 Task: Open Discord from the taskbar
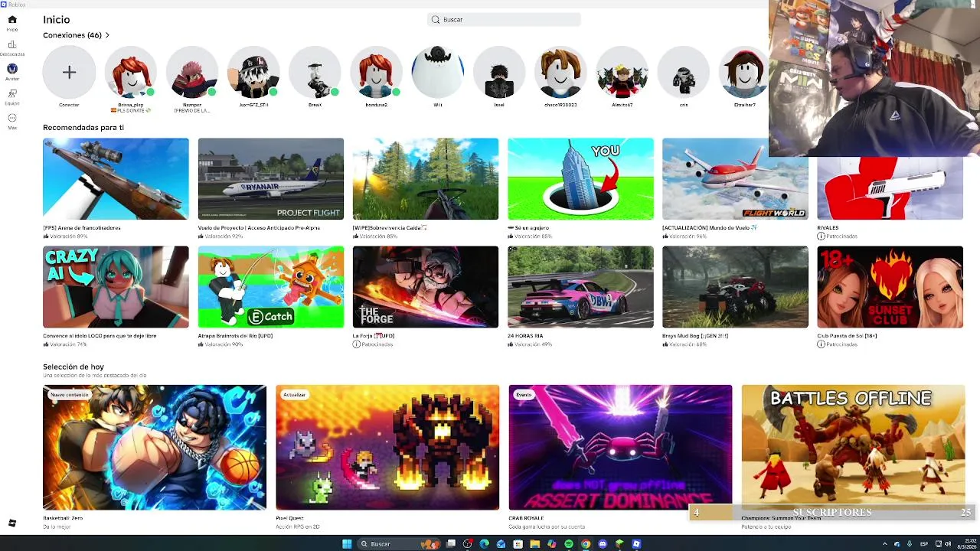click(603, 544)
